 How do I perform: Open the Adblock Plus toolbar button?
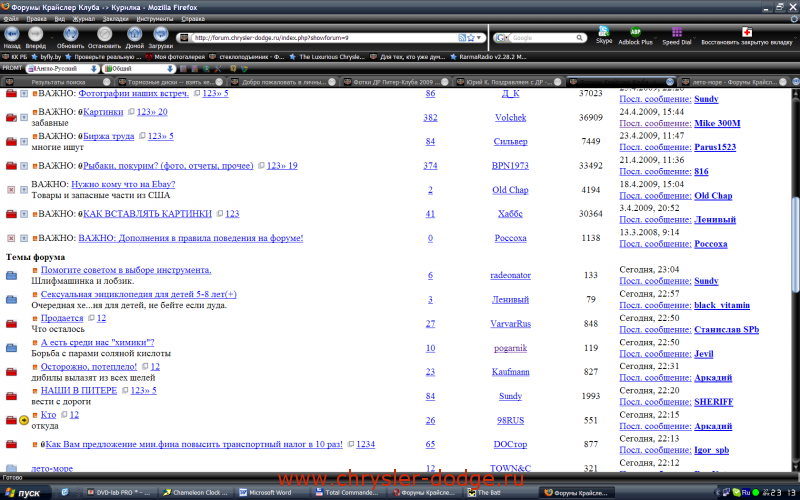635,37
